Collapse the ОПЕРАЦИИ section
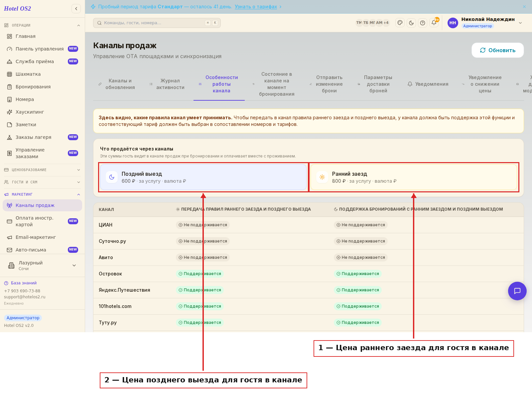Screen dimensions: 532x396 [x=42, y=25]
